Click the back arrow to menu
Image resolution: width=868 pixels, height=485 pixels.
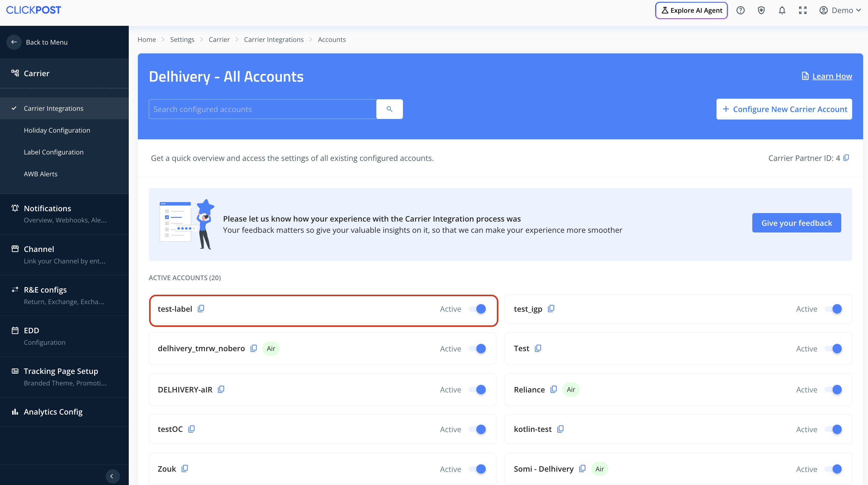pyautogui.click(x=14, y=42)
